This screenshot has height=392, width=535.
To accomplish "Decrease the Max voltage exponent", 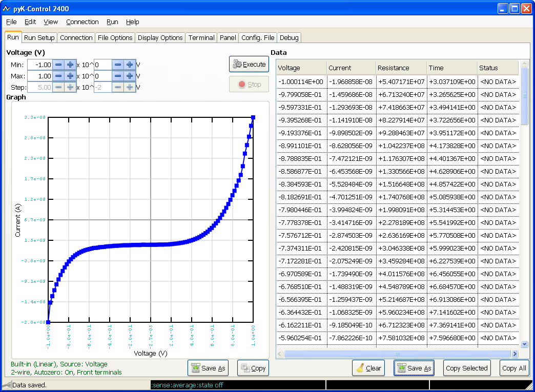I will click(x=118, y=76).
